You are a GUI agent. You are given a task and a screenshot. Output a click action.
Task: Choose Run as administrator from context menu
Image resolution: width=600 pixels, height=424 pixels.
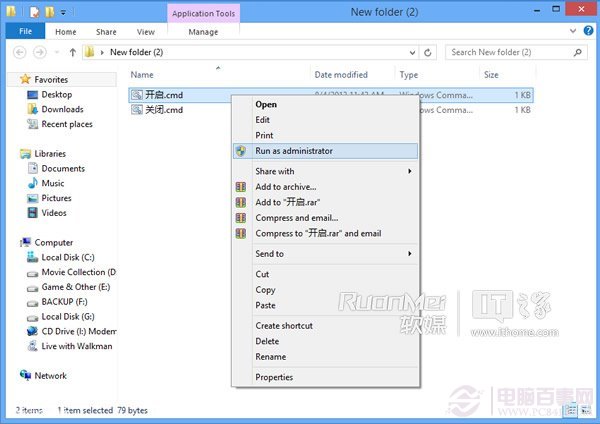tap(294, 151)
